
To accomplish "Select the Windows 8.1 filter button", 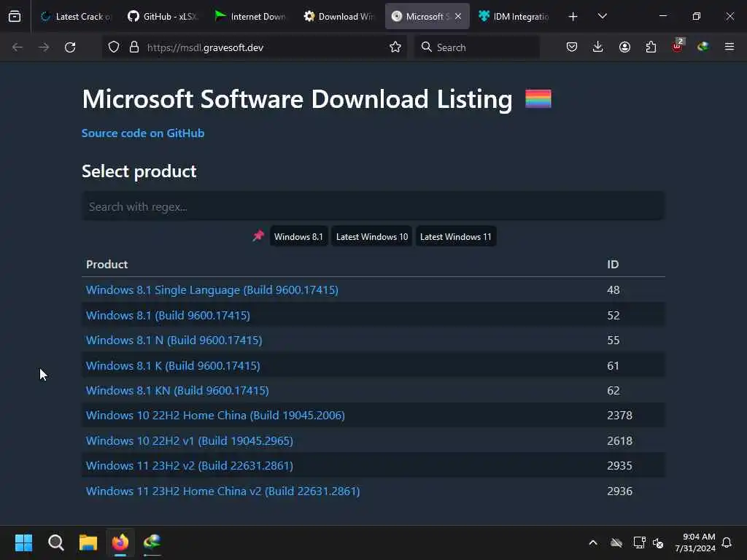I will pos(298,237).
